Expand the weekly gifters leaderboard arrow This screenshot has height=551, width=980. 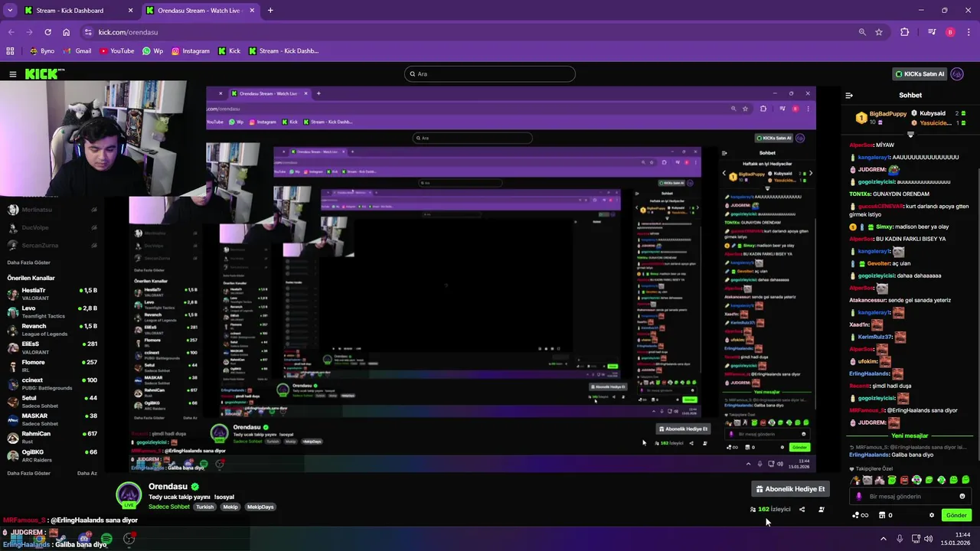[x=910, y=135]
